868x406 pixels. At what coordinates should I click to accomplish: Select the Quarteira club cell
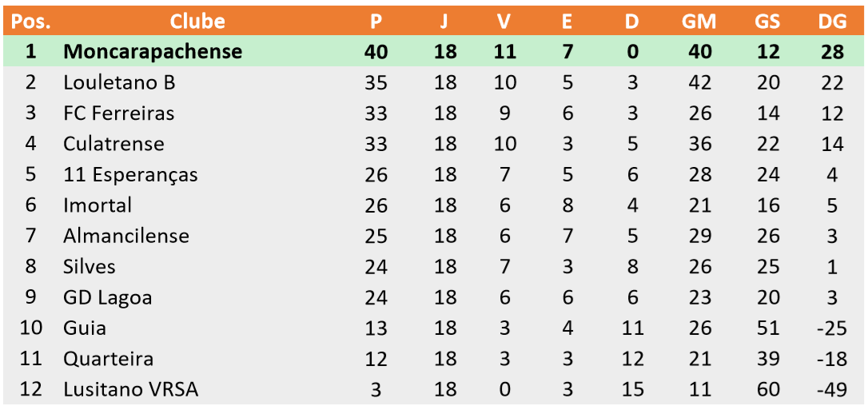coord(108,360)
